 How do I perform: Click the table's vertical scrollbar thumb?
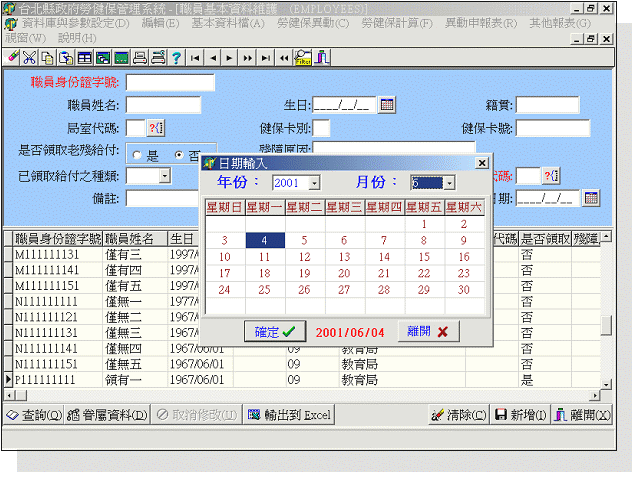[x=606, y=325]
